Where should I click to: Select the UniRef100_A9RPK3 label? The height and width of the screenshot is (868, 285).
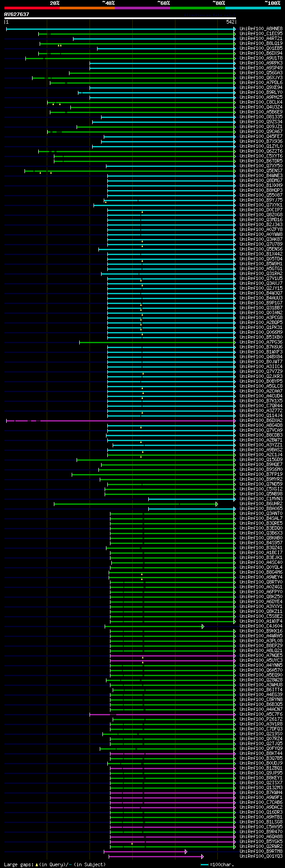click(261, 63)
